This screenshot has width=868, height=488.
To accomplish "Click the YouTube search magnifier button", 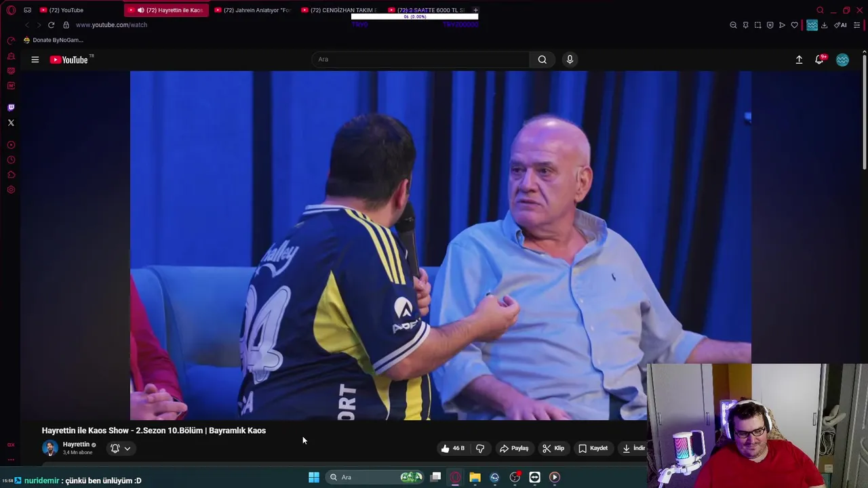I will coord(542,60).
